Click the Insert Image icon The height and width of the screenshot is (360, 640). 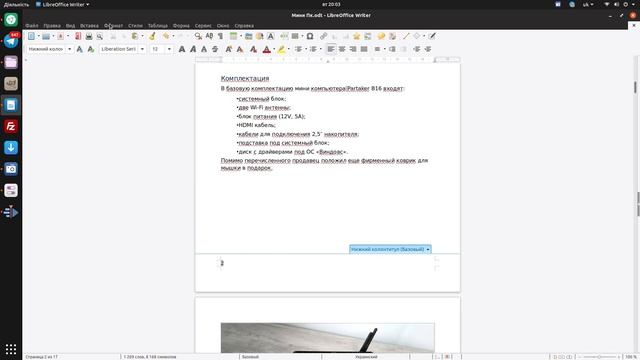coord(248,36)
